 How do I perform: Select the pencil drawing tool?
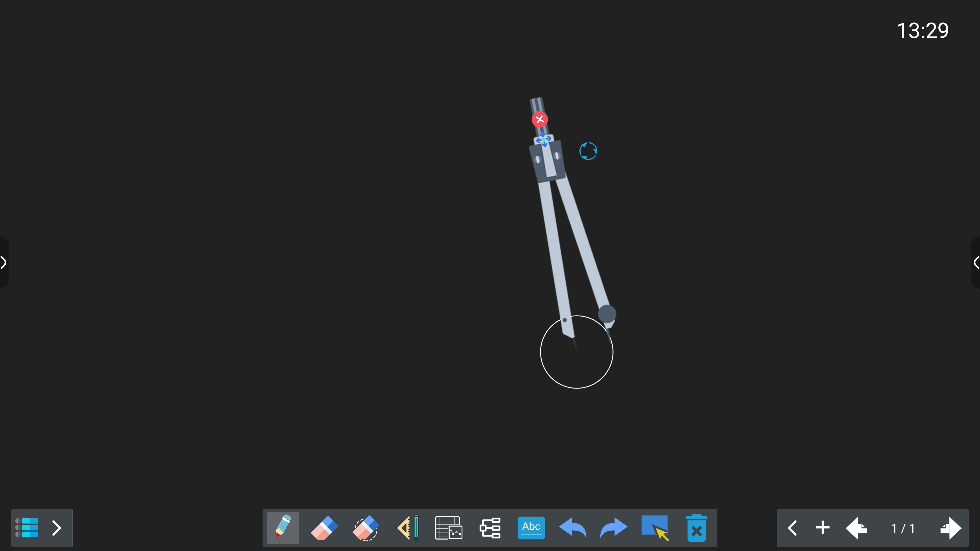click(x=283, y=528)
